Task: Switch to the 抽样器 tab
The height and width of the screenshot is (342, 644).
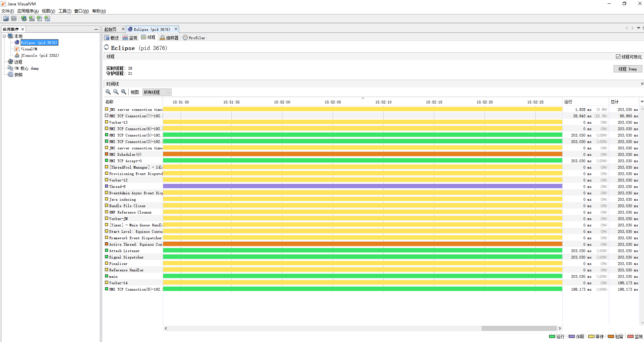Action: click(169, 38)
